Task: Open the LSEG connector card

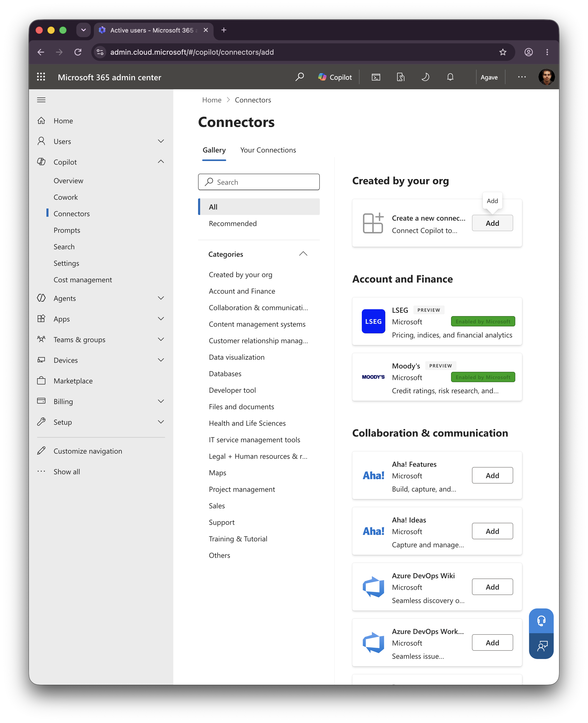Action: 437,321
